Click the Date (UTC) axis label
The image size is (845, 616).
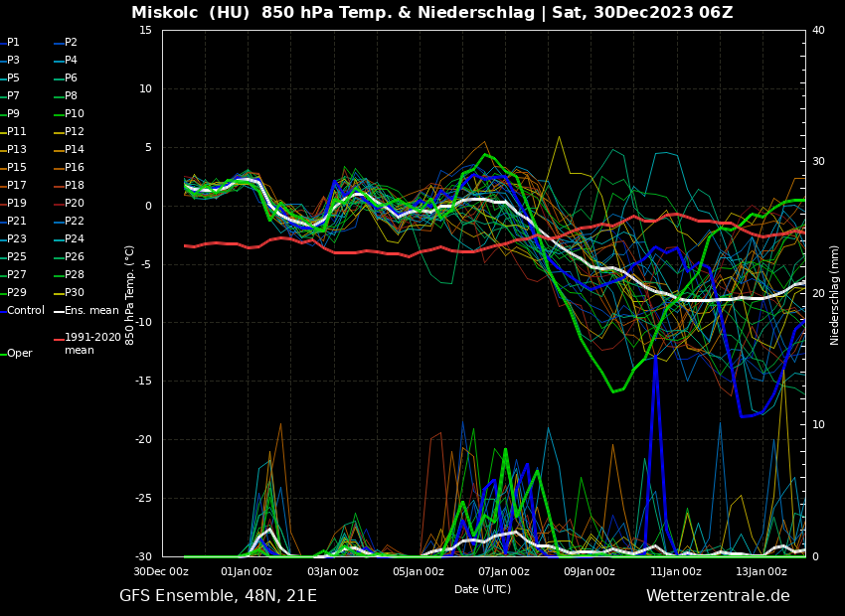point(482,589)
